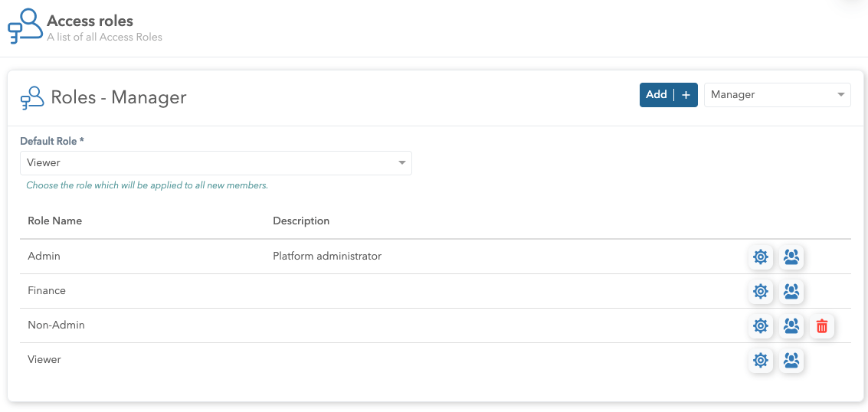Viewport: 868px width, 412px height.
Task: Expand the Default Role dropdown
Action: pyautogui.click(x=215, y=163)
